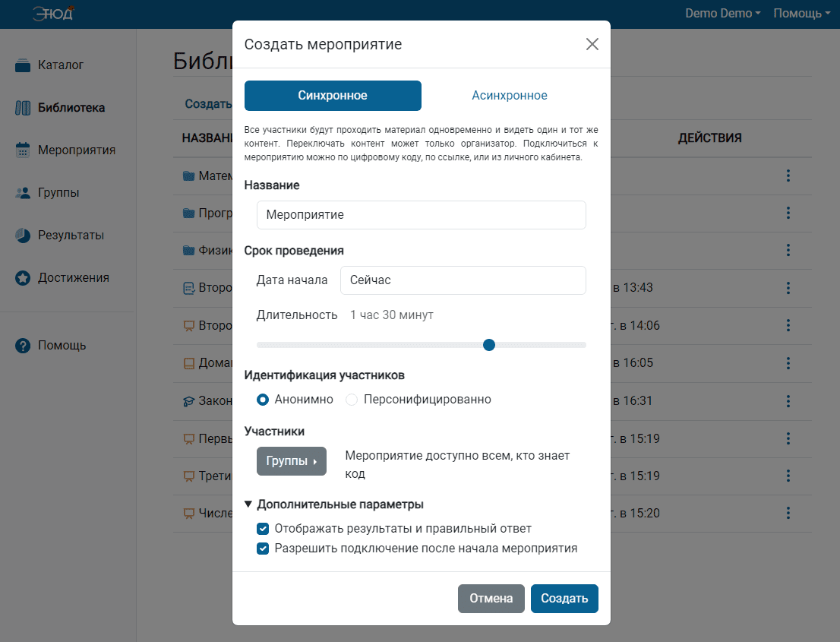840x642 pixels.
Task: Open the Demo Demo user menu
Action: (723, 14)
